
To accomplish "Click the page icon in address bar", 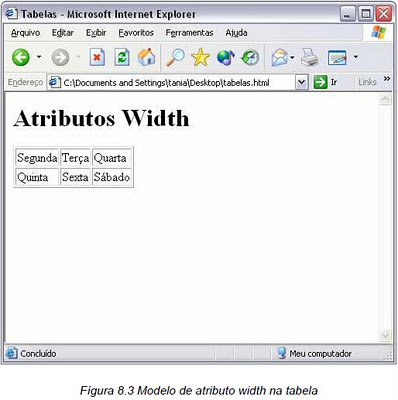I will [x=55, y=82].
